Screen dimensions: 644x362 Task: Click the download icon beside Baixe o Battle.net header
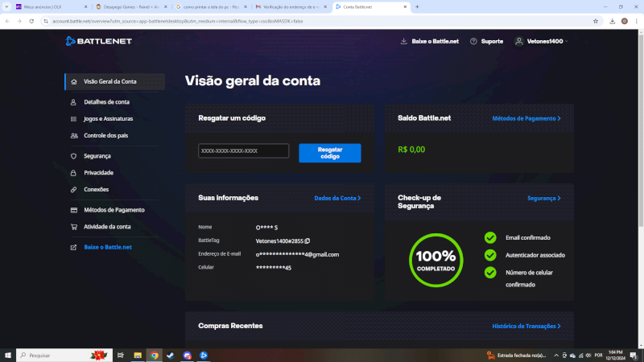404,41
